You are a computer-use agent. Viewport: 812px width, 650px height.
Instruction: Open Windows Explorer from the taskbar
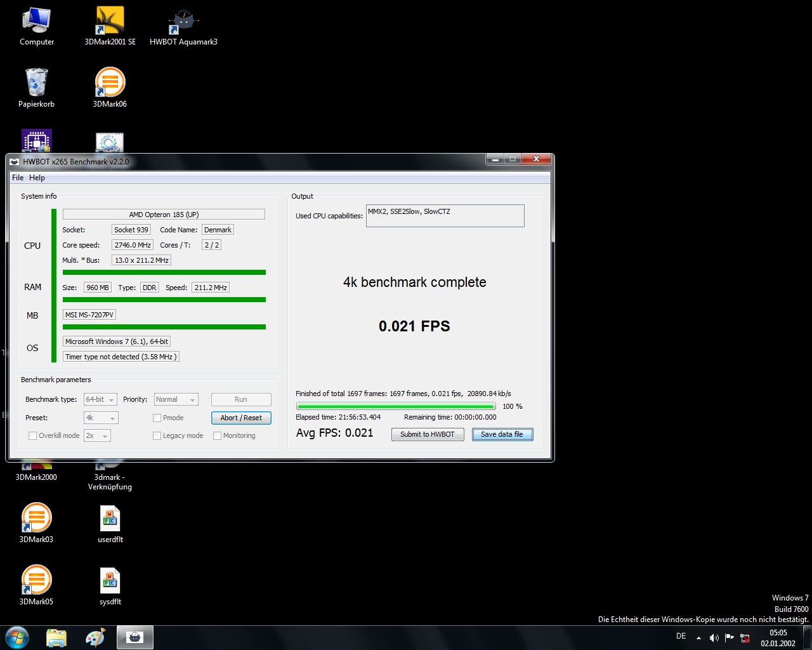click(x=56, y=637)
